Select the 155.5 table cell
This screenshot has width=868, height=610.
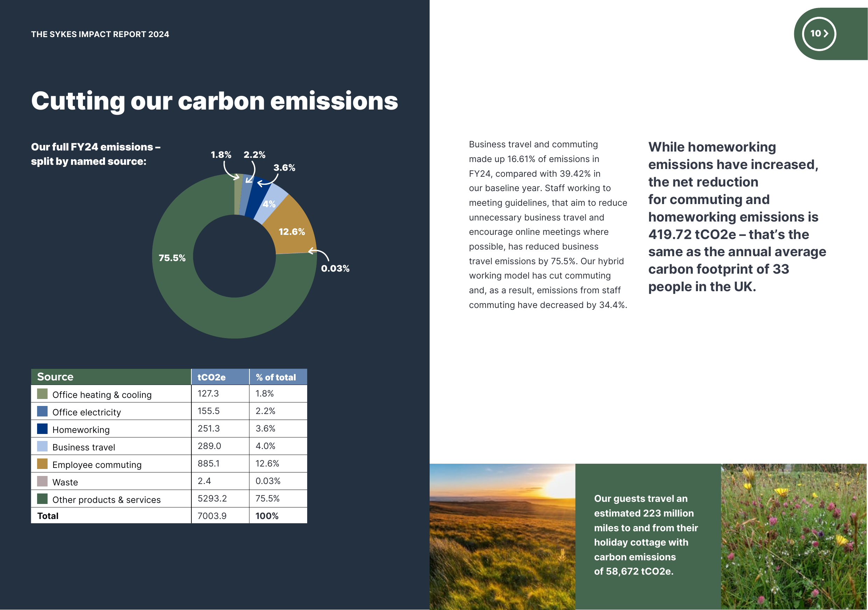[220, 411]
